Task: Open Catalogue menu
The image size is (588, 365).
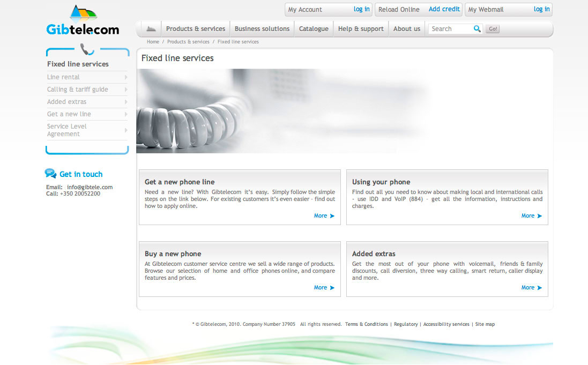Action: click(x=314, y=29)
